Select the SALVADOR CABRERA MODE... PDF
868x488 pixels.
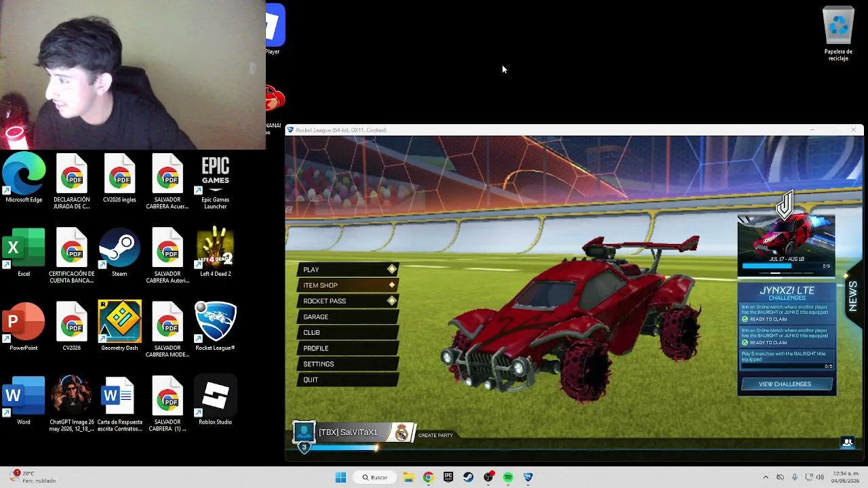point(167,330)
